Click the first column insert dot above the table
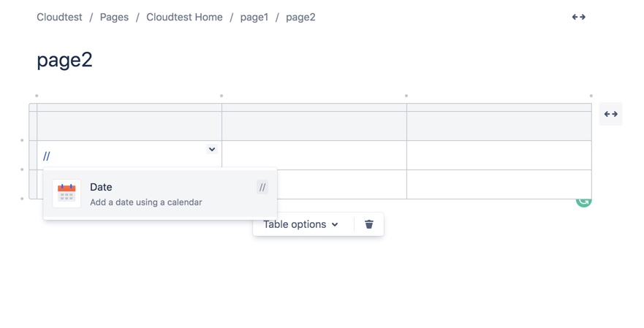Viewport: 644px width, 328px height. pos(37,96)
